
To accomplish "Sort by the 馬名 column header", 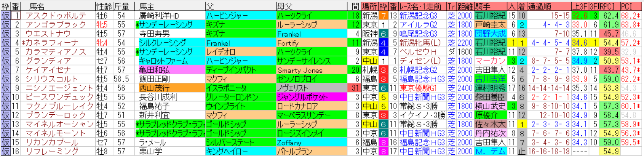I will [x=37, y=6].
